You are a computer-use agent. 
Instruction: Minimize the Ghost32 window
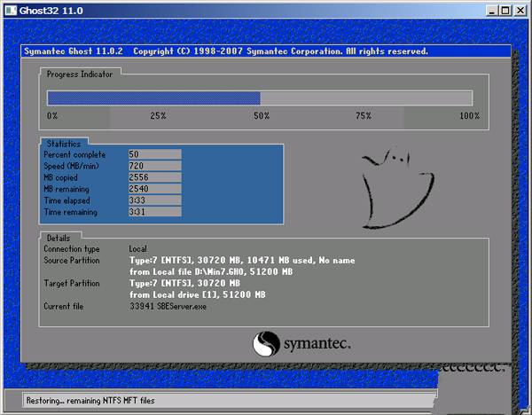pyautogui.click(x=489, y=11)
